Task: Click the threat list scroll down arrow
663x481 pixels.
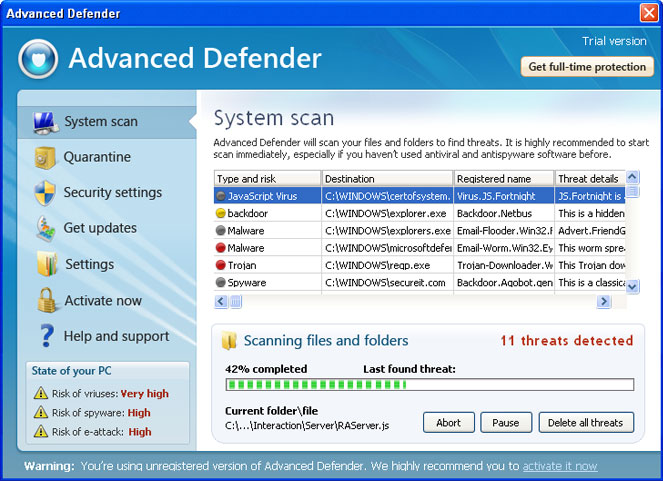Action: [632, 287]
